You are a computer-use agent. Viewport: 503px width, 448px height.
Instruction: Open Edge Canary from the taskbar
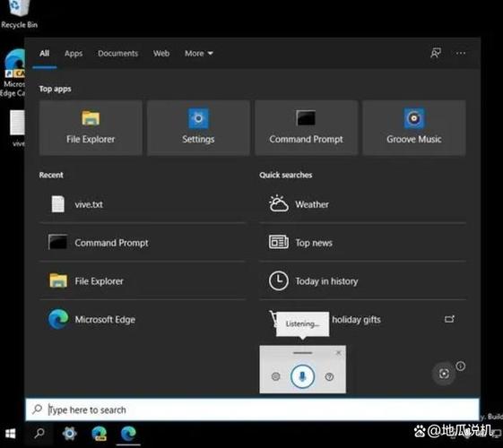click(100, 434)
